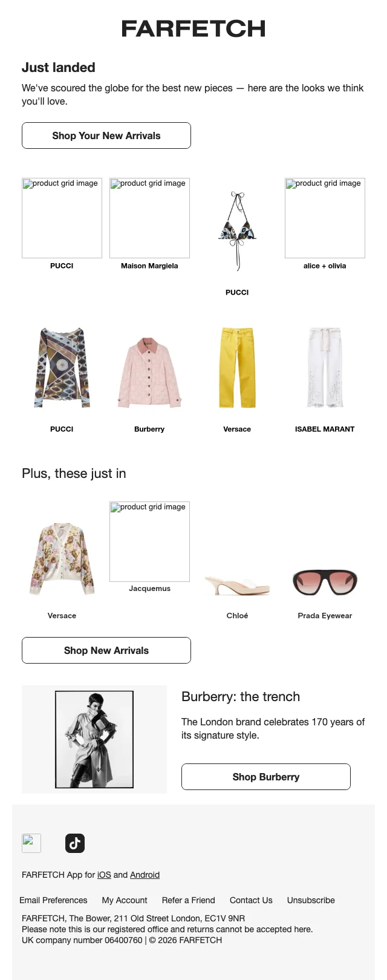Open the Pucci bikini top product image

(237, 231)
